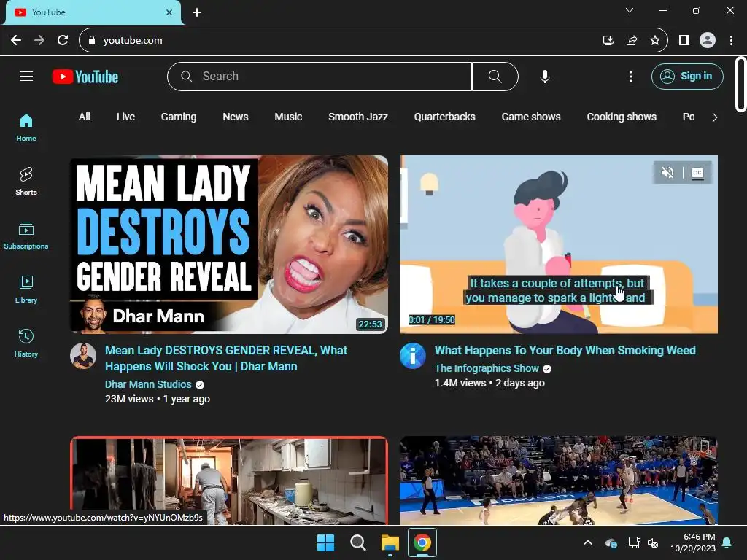This screenshot has width=747, height=560.
Task: Open Windows Start menu
Action: pos(326,542)
